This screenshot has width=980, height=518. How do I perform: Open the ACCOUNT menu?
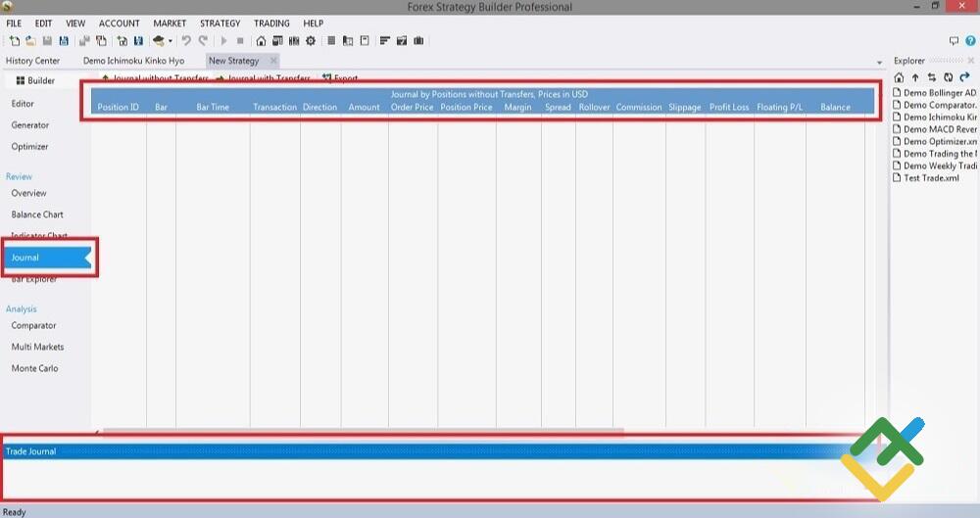(x=119, y=24)
